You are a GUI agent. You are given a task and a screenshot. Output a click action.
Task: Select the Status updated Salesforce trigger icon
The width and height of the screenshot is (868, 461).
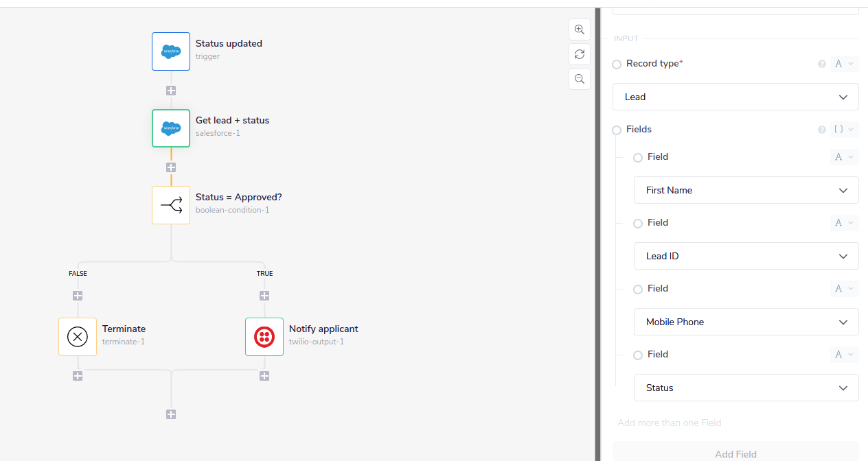pos(170,51)
